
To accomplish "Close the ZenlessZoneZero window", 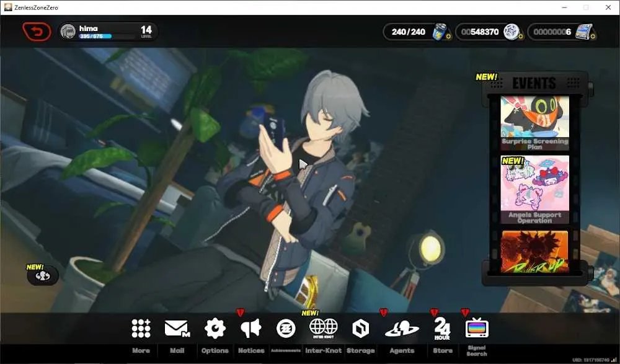I will click(x=608, y=7).
